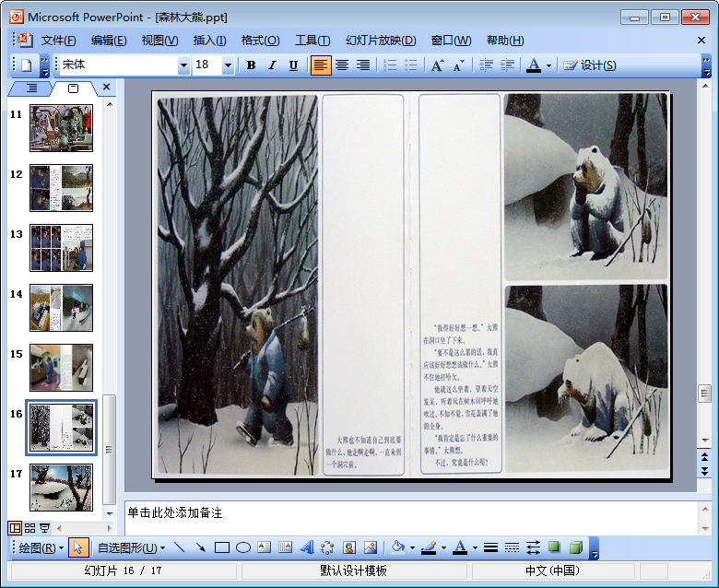Click the notes area 单击此处添加备注

pyautogui.click(x=412, y=517)
